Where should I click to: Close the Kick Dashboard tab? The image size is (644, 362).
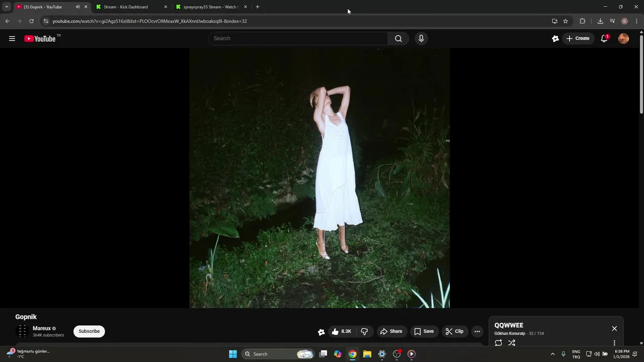point(166,7)
